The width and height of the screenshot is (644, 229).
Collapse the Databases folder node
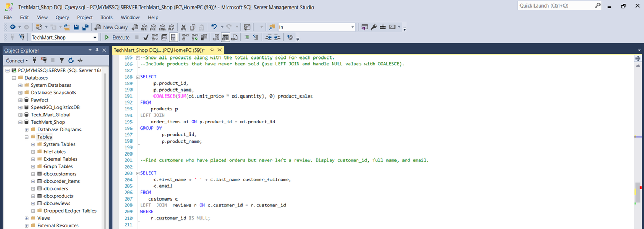[x=14, y=78]
